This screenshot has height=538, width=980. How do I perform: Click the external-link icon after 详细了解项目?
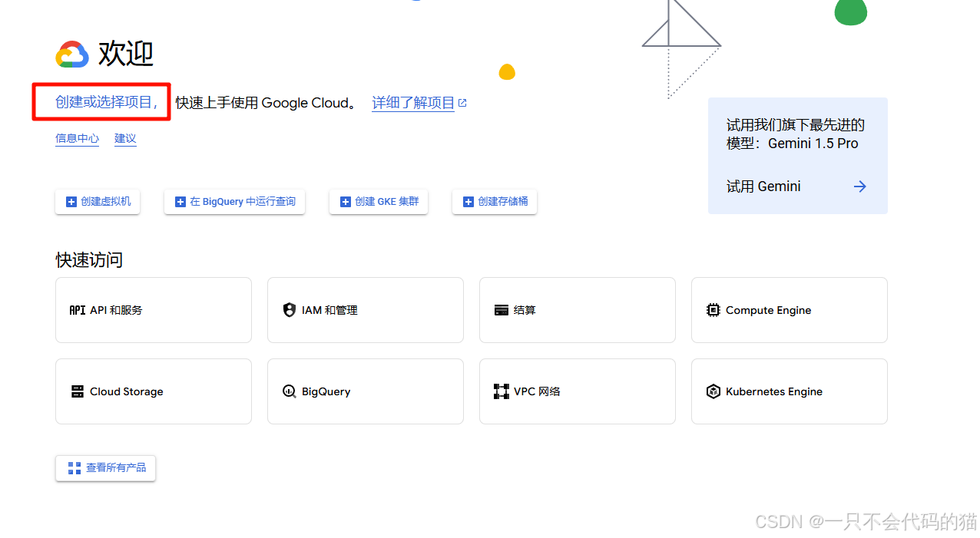click(462, 102)
